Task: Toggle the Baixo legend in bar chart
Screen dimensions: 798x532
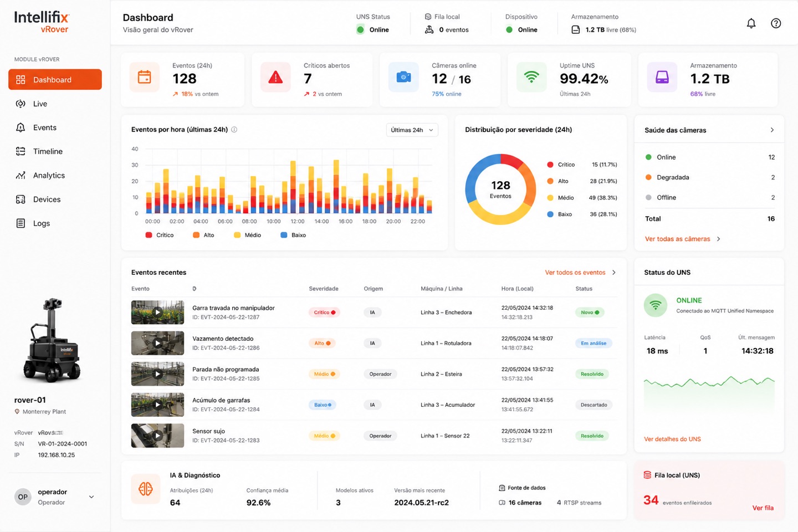Action: 293,235
